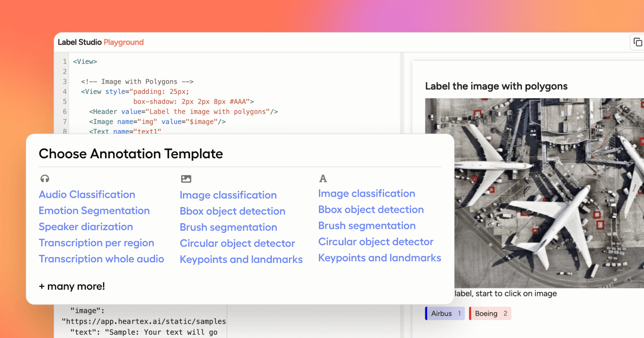Click the copy icon in Playground header
Screen dimensions: 644x338
click(x=637, y=42)
